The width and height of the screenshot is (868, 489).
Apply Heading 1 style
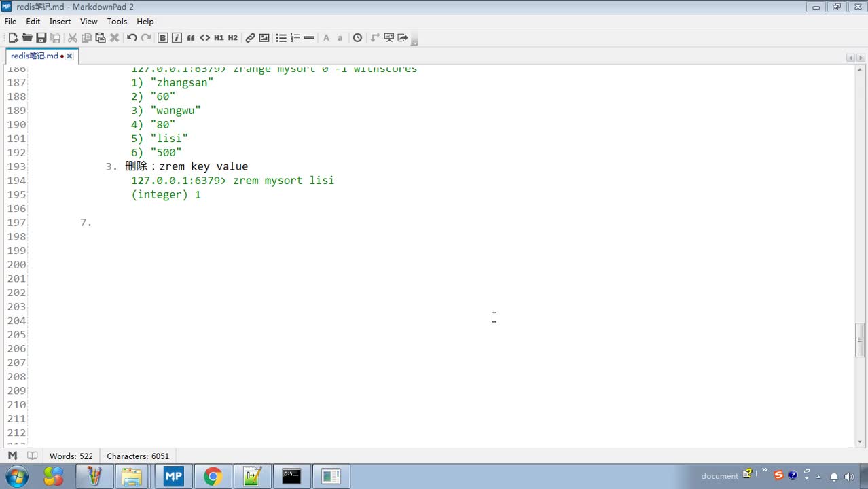(x=219, y=38)
